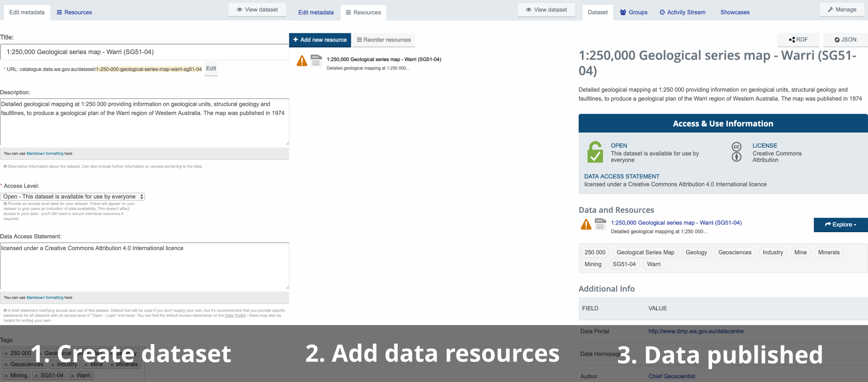Viewport: 868px width, 382px height.
Task: Open the resource link under Data and Resources
Action: (676, 223)
